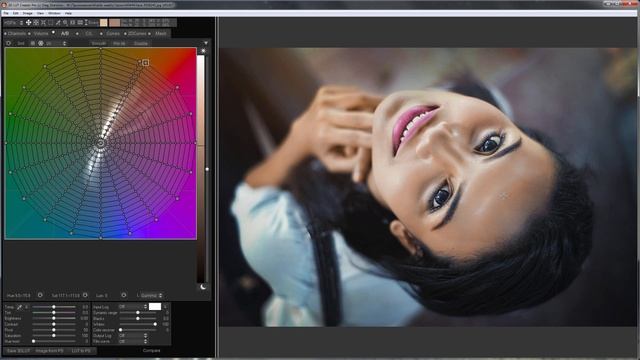
Task: Open the Help menu
Action: click(68, 13)
